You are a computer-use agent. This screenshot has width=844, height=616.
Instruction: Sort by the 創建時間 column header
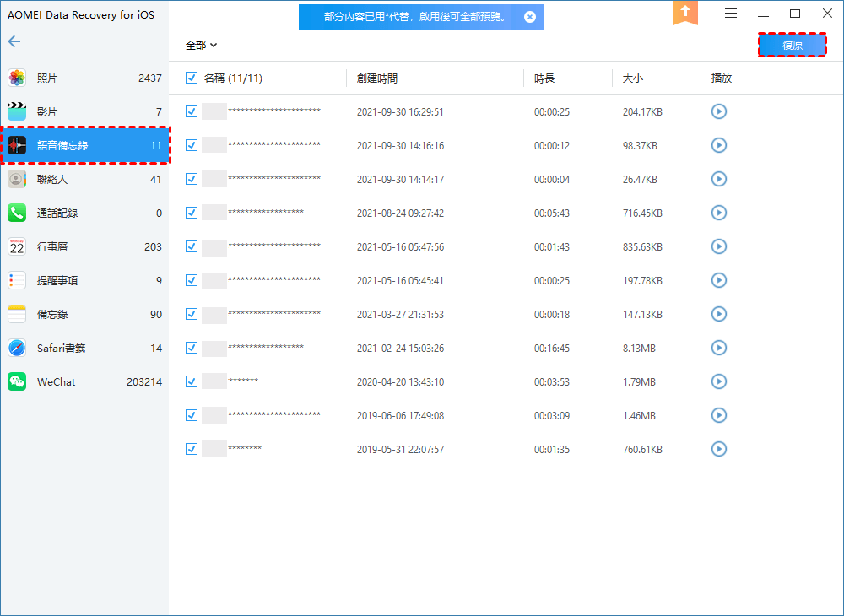[376, 78]
